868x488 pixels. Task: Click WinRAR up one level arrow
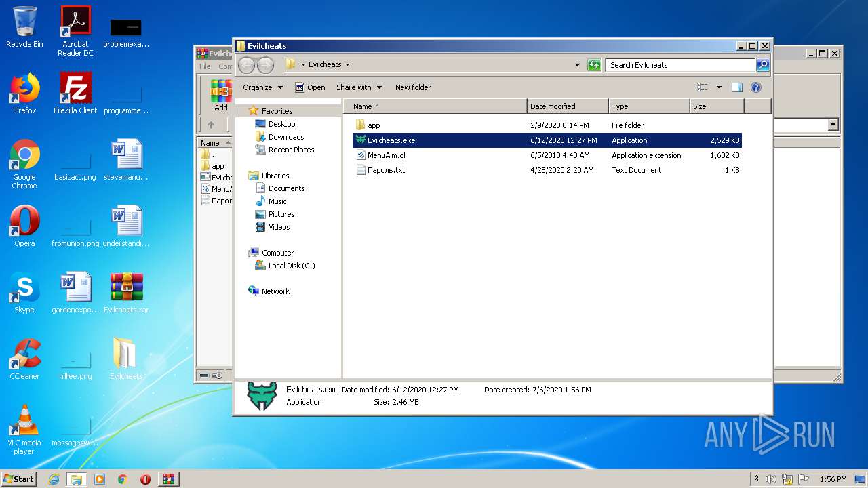click(x=210, y=125)
